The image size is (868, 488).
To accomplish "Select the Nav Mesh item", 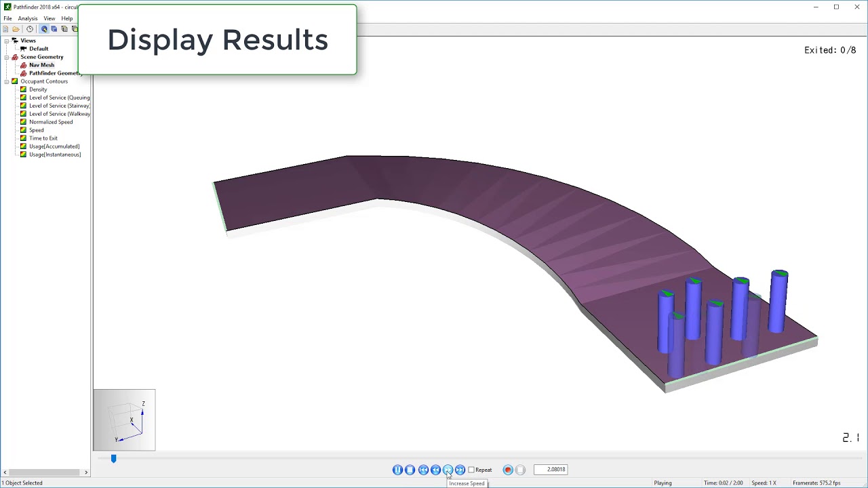I will pos(41,65).
